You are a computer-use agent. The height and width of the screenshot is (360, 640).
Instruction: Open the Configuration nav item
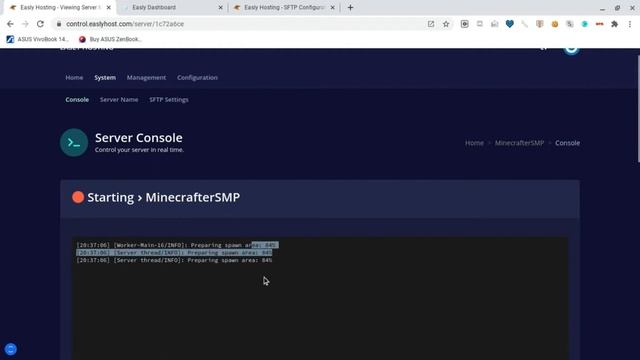[197, 78]
